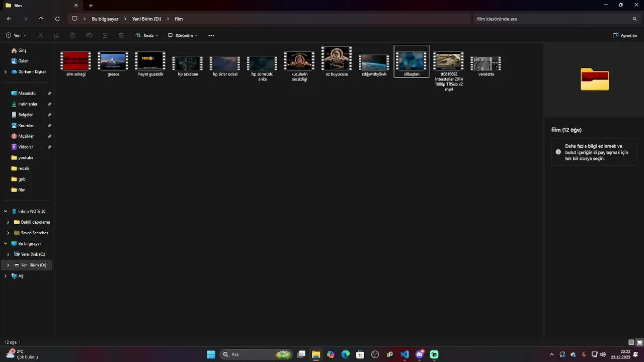Expand Saved Searches tree node
This screenshot has height=362, width=644.
8,233
